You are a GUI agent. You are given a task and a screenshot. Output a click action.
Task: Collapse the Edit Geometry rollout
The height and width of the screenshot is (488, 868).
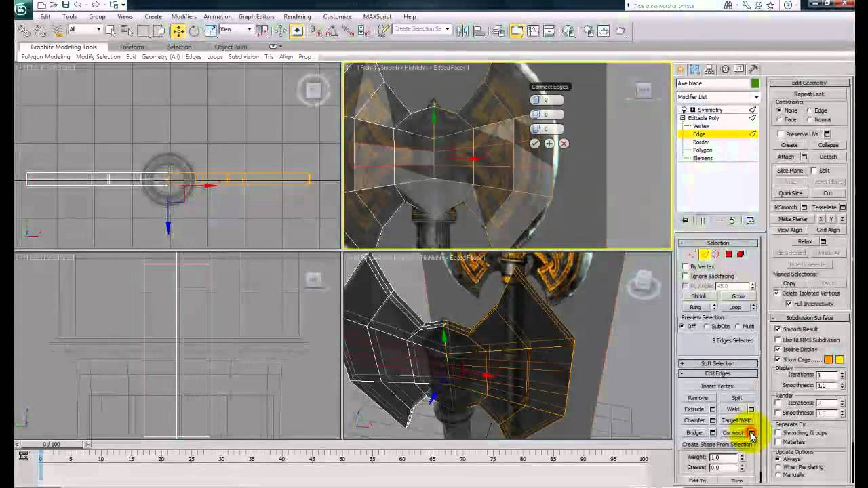point(808,83)
